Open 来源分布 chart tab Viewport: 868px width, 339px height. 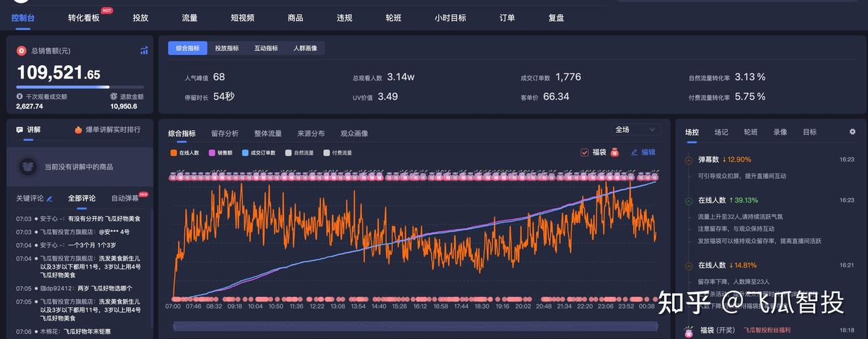(311, 134)
